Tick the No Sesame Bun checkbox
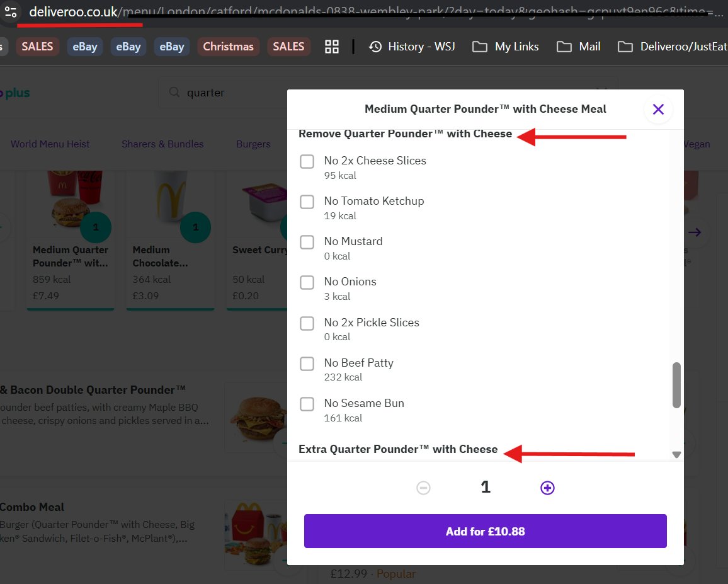Screen dimensions: 728x584 pyautogui.click(x=307, y=404)
